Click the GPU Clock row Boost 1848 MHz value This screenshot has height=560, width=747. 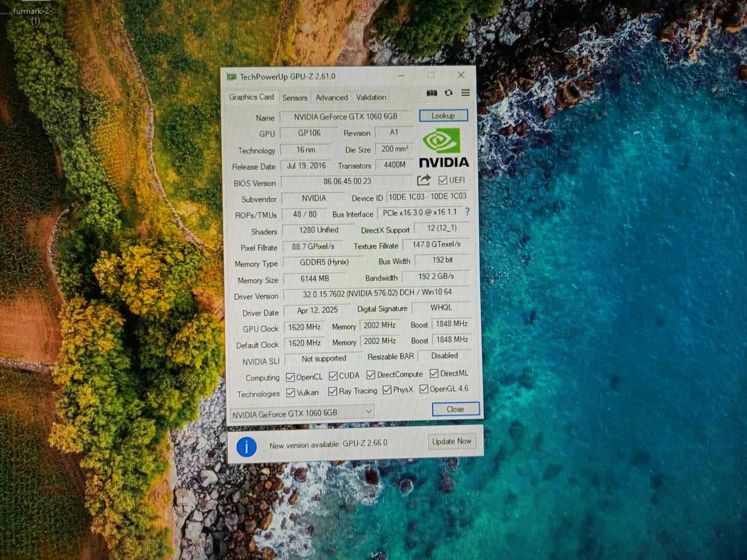coord(451,324)
